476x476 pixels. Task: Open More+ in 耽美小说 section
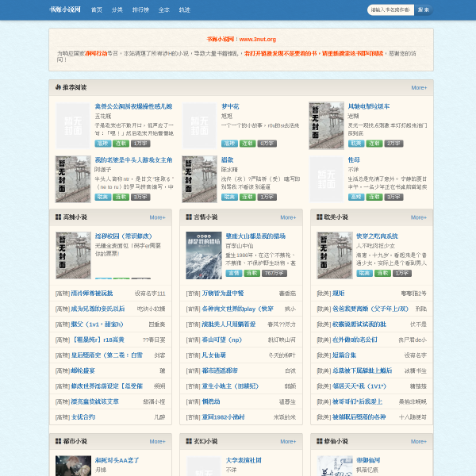tap(419, 217)
